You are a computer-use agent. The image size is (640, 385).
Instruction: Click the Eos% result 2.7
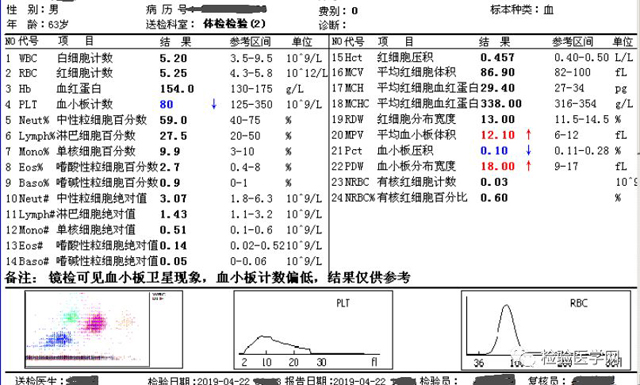click(170, 167)
